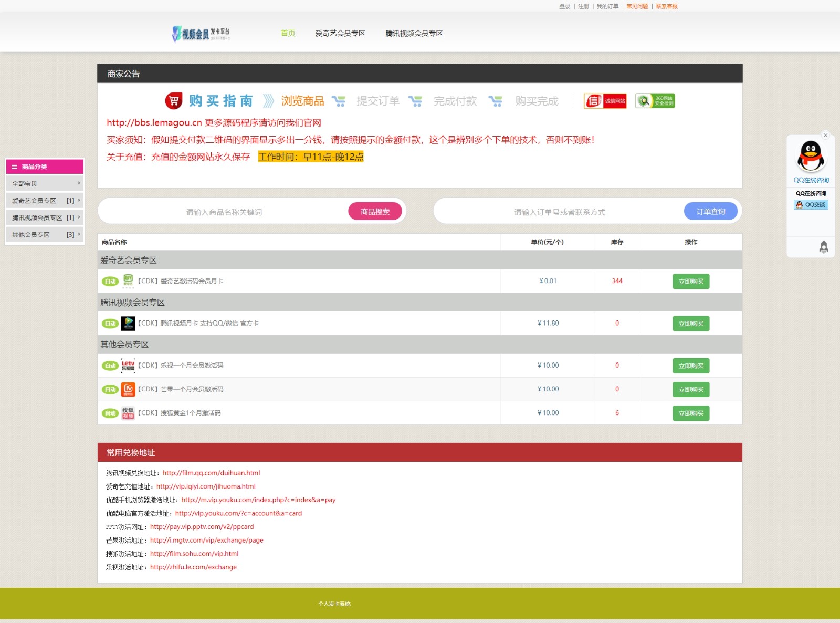Open 腾讯视频会员专区 in top navigation
840x623 pixels.
point(414,33)
